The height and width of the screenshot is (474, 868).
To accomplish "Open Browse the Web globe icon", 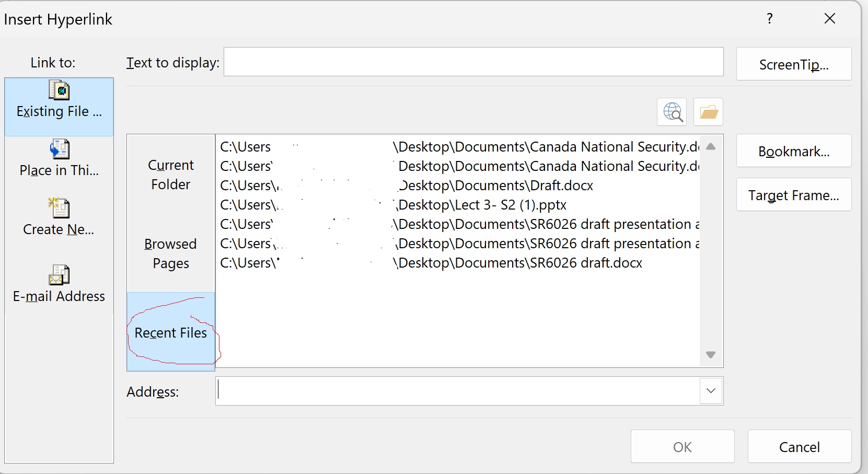I will [672, 112].
